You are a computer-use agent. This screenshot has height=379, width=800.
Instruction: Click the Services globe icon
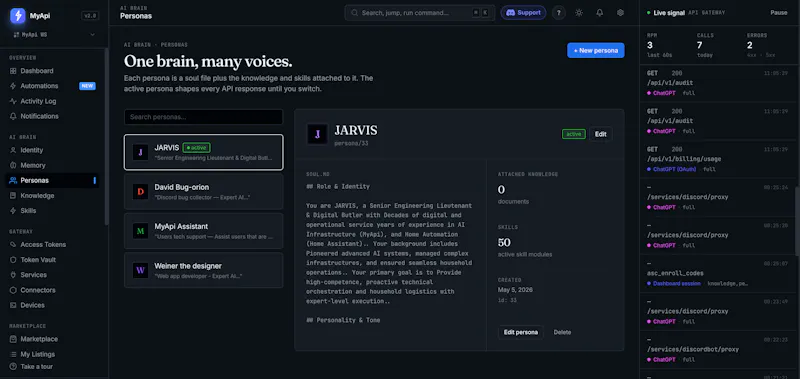coord(13,275)
